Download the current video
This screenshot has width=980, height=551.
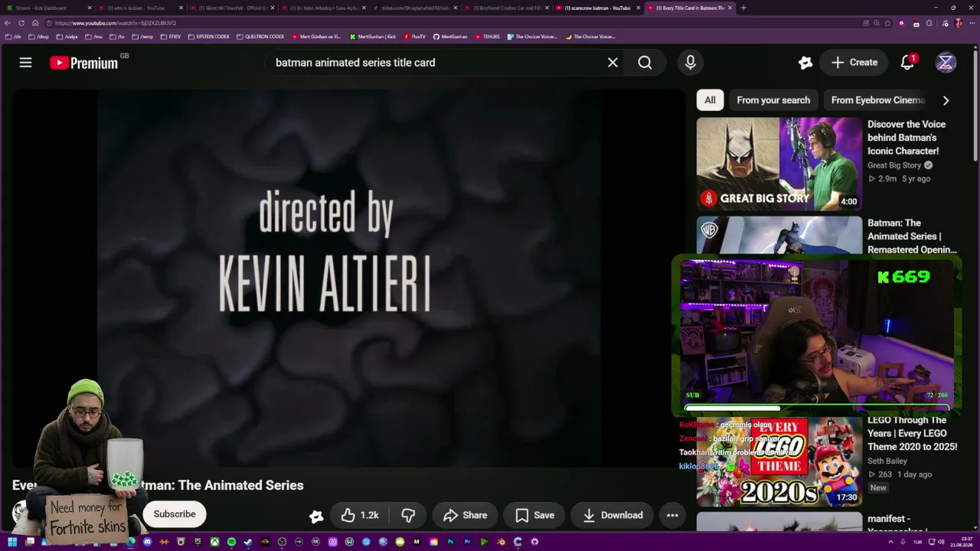tap(612, 515)
